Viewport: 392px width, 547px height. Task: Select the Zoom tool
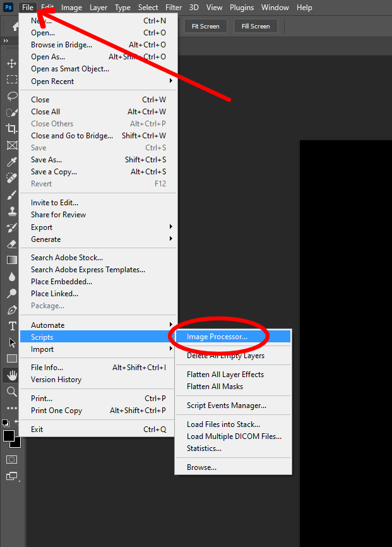pos(12,392)
